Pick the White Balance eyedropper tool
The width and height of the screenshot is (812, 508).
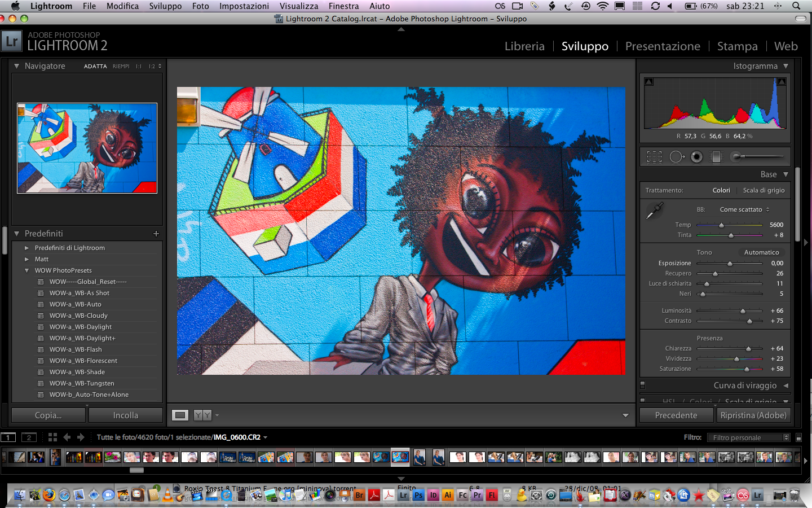[654, 211]
